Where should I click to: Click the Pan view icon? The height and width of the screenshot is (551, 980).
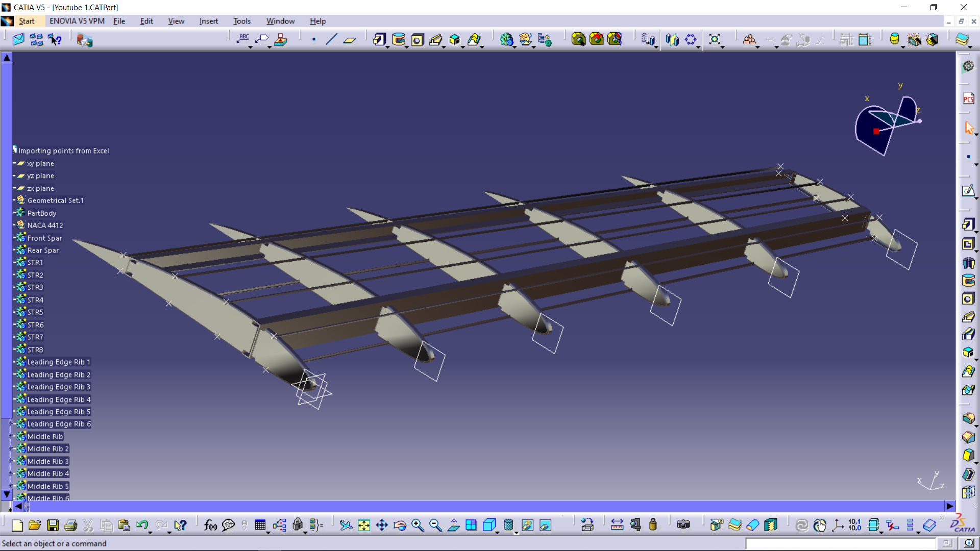pos(382,525)
